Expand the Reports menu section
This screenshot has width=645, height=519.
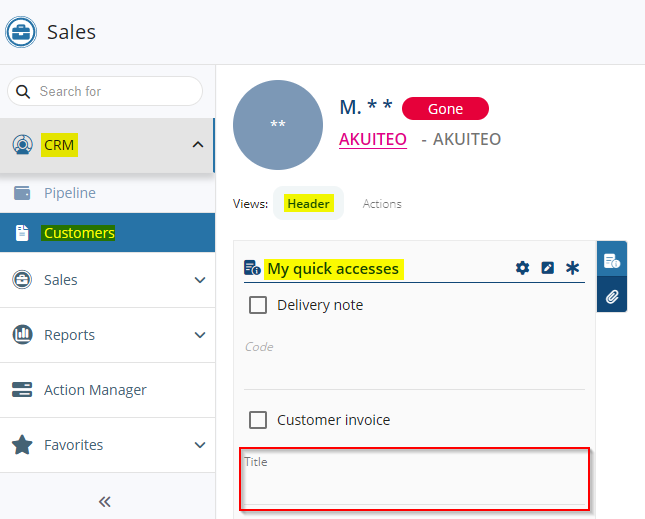199,335
